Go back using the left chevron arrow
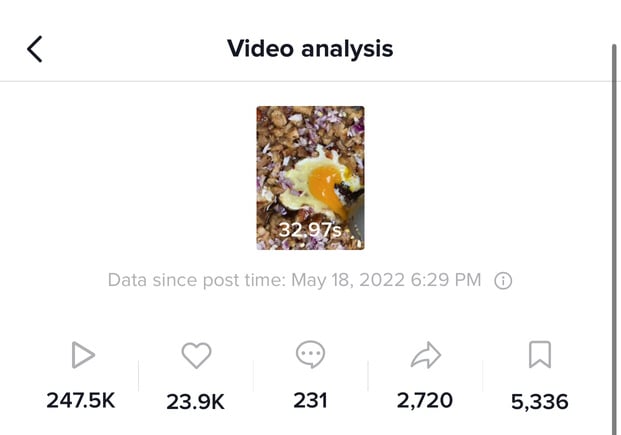This screenshot has width=621, height=435. (x=34, y=49)
